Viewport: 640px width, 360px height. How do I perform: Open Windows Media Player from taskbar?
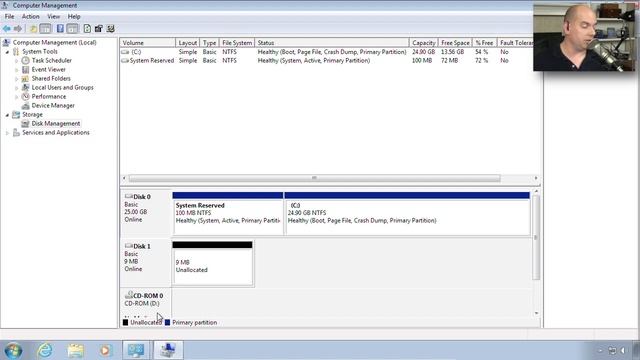point(105,350)
